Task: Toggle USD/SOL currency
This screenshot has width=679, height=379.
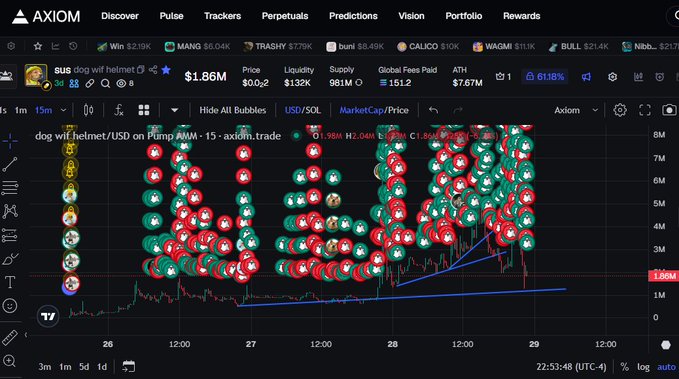Action: click(303, 110)
